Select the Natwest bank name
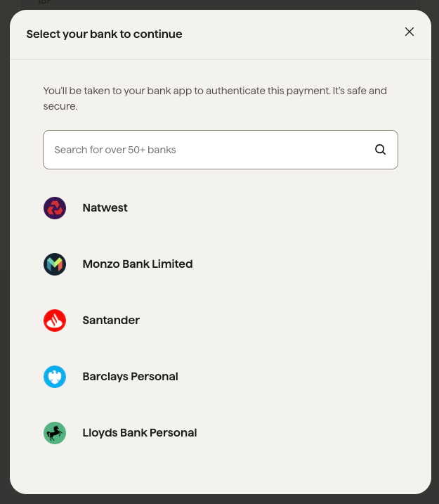The width and height of the screenshot is (439, 504). pos(105,207)
